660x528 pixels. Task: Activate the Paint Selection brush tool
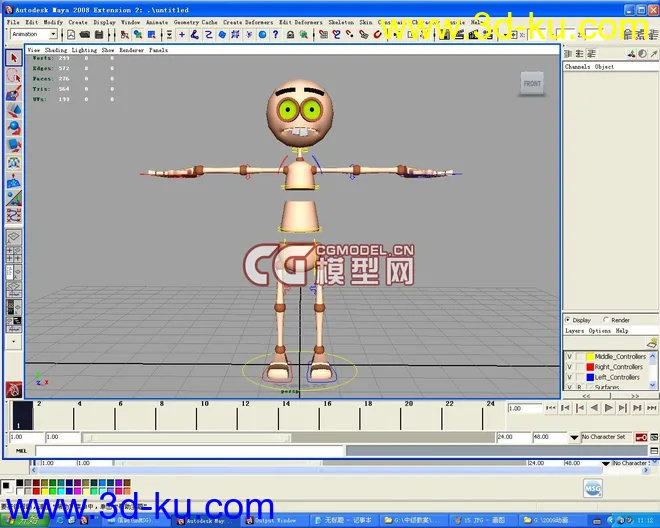click(14, 93)
